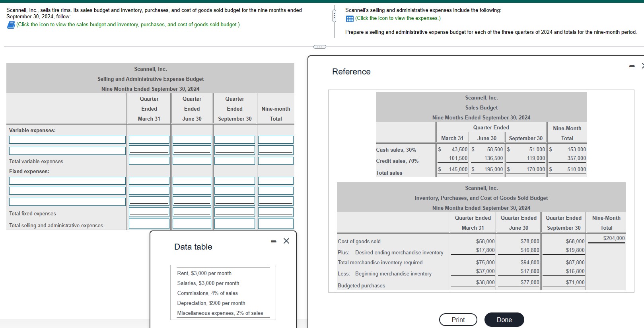Select second variable expense March 31 field
This screenshot has height=328, width=644.
pos(149,150)
